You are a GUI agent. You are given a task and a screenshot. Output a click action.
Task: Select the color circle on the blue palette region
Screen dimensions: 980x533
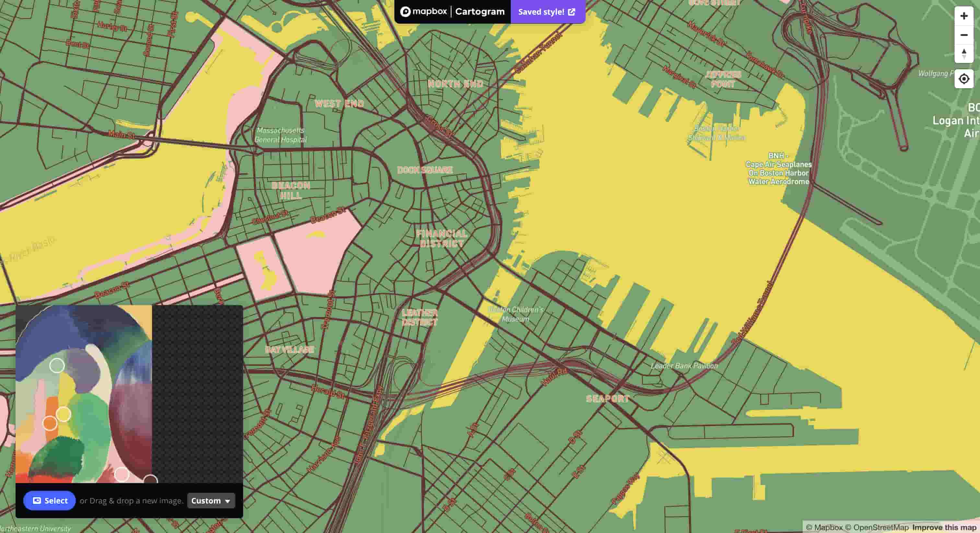tap(57, 365)
